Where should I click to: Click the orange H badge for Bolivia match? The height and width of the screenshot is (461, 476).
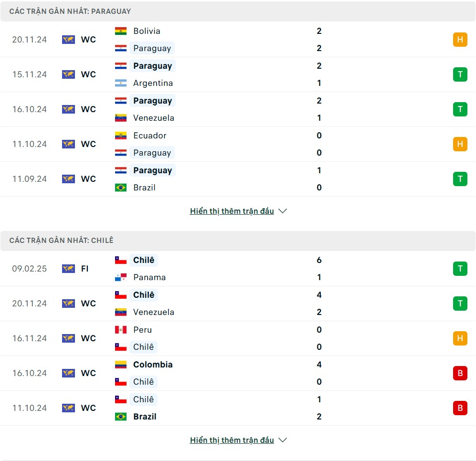460,40
